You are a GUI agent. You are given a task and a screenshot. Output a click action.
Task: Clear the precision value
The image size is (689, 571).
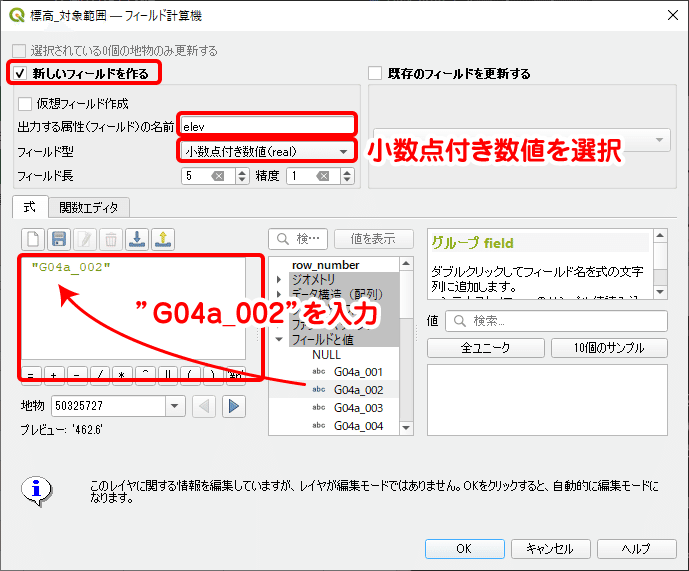click(x=323, y=176)
